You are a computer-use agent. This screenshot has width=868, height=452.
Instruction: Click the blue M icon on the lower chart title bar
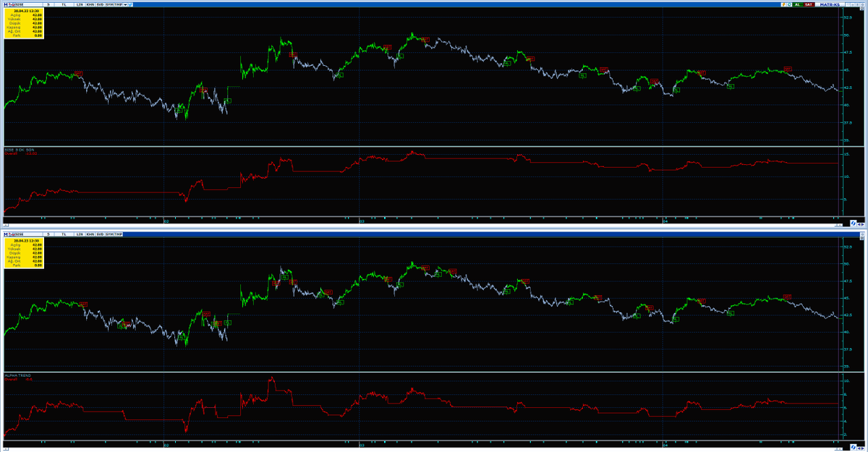pyautogui.click(x=7, y=234)
